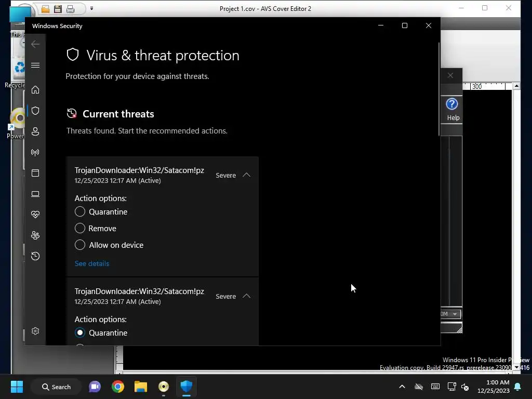Click the taskbar Search box
This screenshot has width=532, height=399.
[x=56, y=387]
